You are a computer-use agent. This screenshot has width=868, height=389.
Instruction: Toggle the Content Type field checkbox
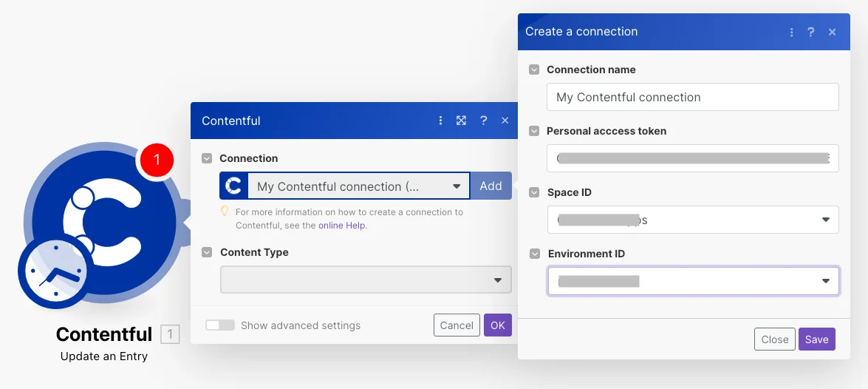207,252
